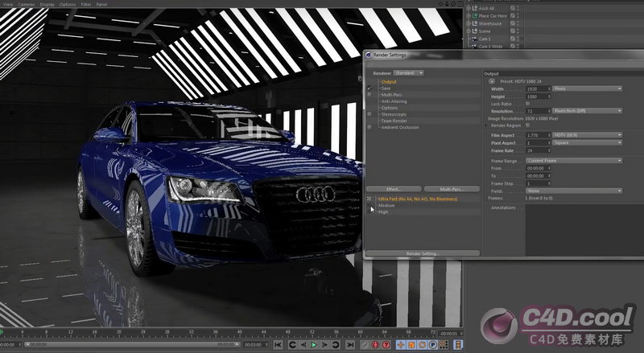The image size is (644, 353).
Task: Open the viewport View menu
Action: click(x=8, y=4)
